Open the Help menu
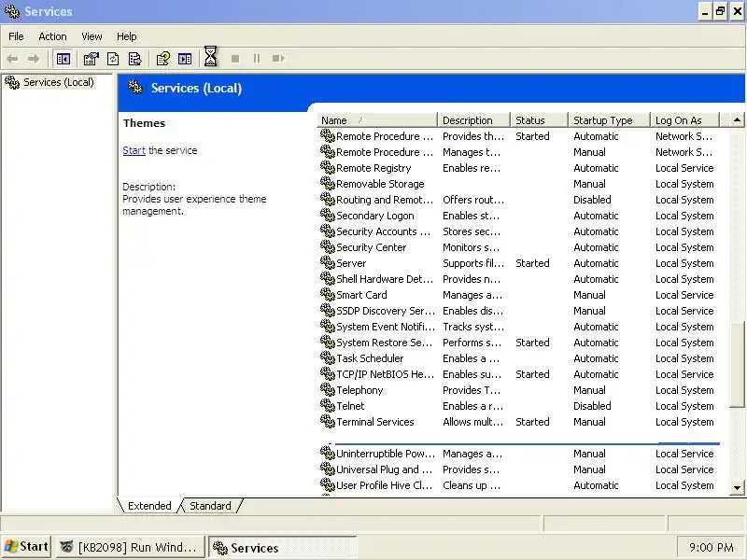 coord(126,36)
